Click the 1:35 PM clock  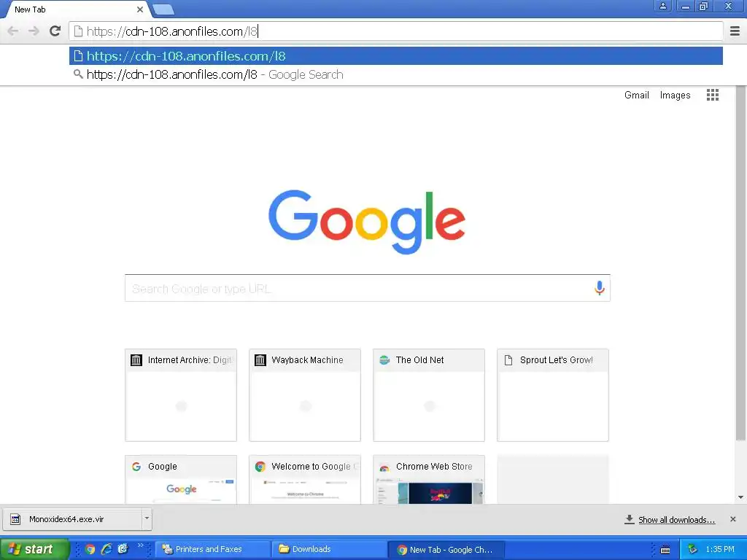click(720, 549)
